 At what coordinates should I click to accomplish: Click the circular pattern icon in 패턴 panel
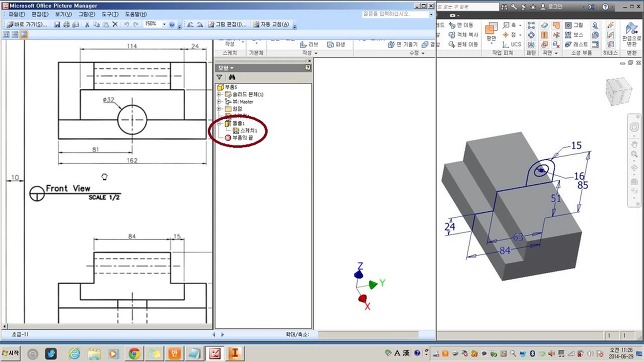tap(531, 35)
